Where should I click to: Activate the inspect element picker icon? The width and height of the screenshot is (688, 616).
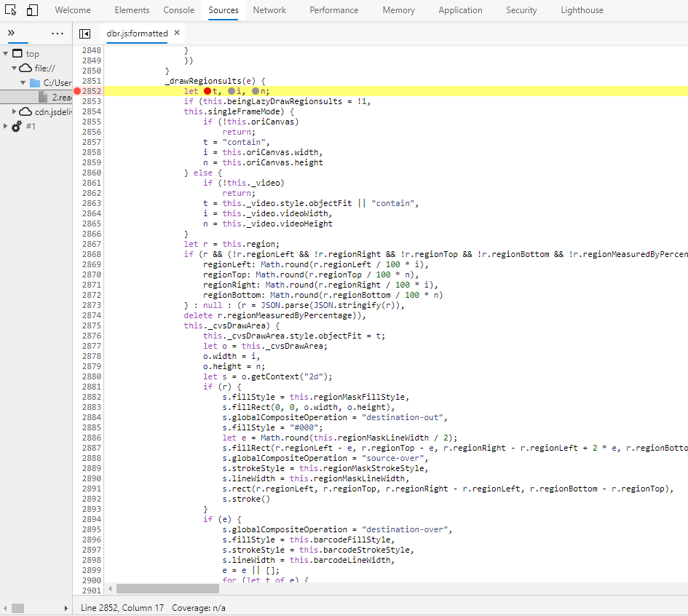click(x=11, y=10)
